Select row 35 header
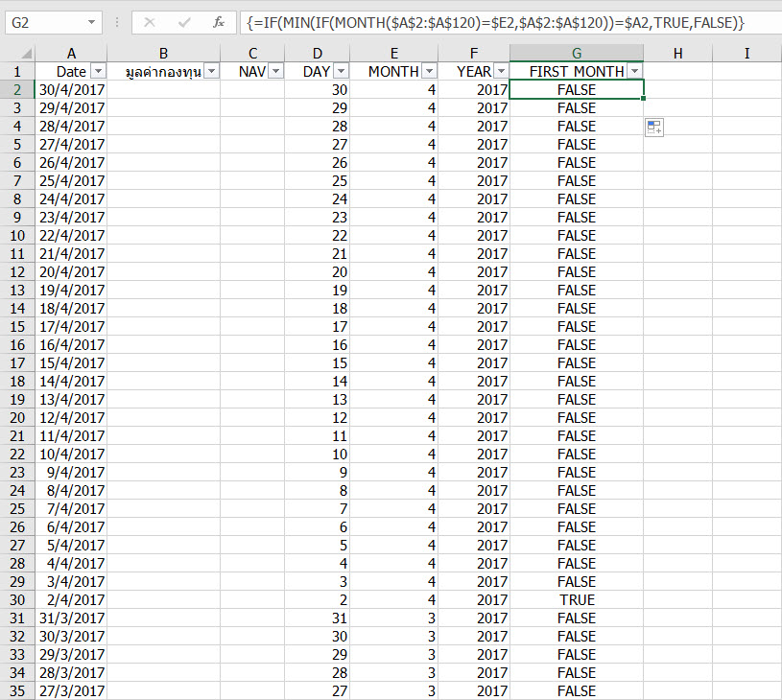The height and width of the screenshot is (700, 782). coord(17,690)
